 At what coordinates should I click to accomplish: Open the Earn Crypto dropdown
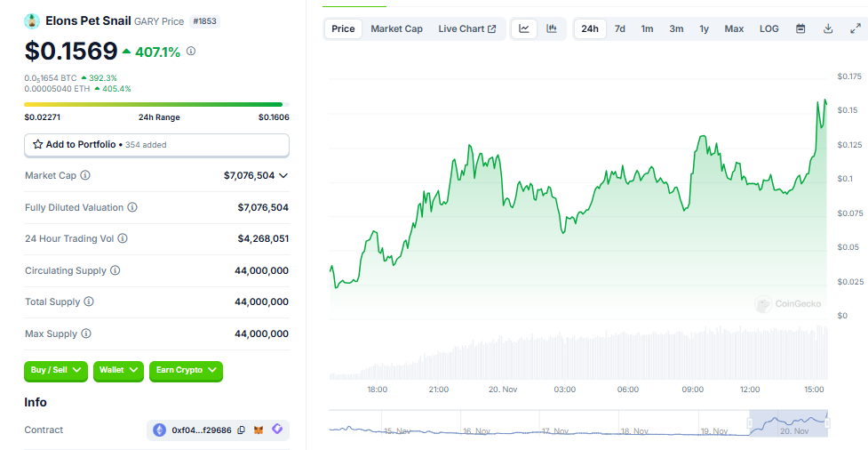(186, 370)
